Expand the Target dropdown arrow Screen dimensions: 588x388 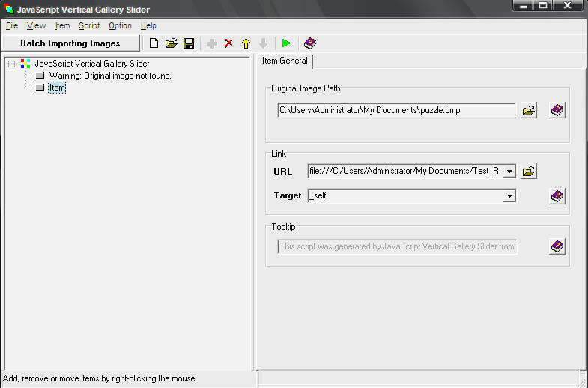[509, 195]
